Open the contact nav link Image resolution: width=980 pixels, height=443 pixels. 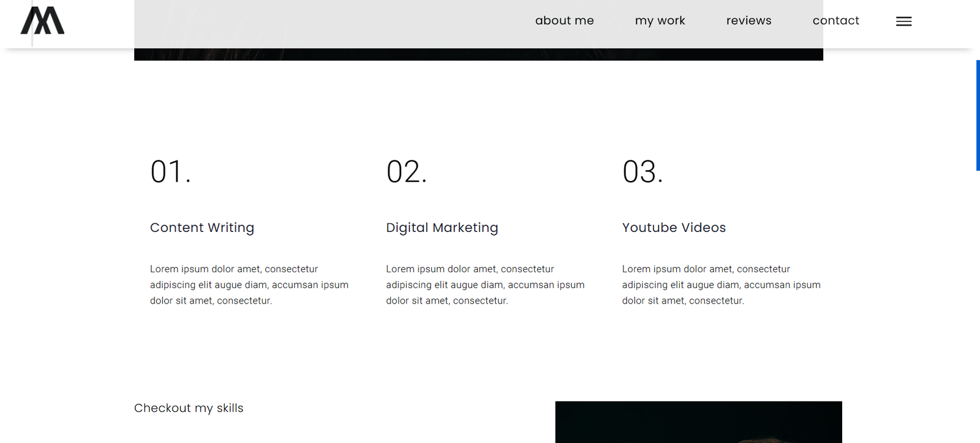click(835, 20)
